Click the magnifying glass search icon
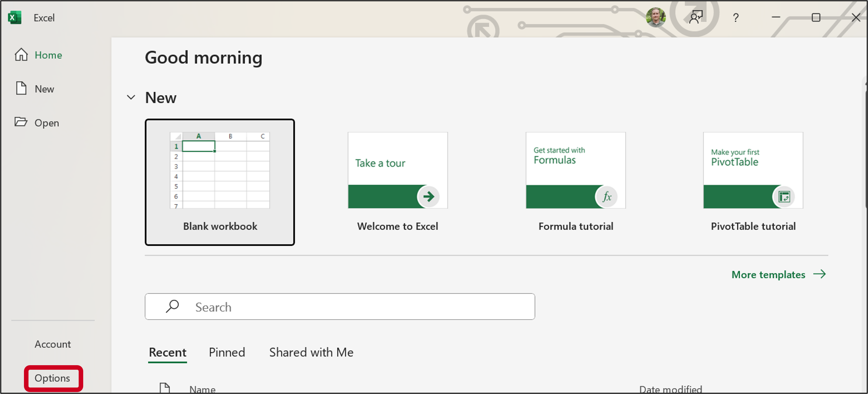868x394 pixels. coord(172,306)
